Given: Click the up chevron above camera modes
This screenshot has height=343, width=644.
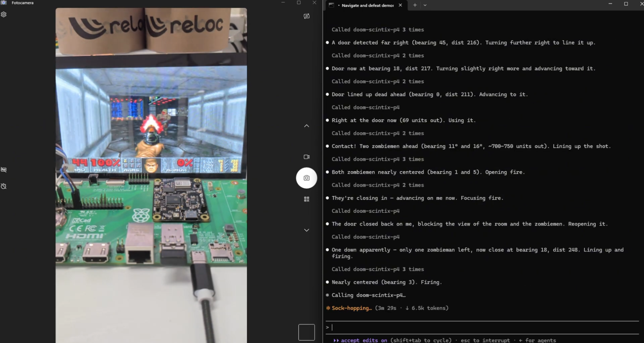Looking at the screenshot, I should [307, 126].
